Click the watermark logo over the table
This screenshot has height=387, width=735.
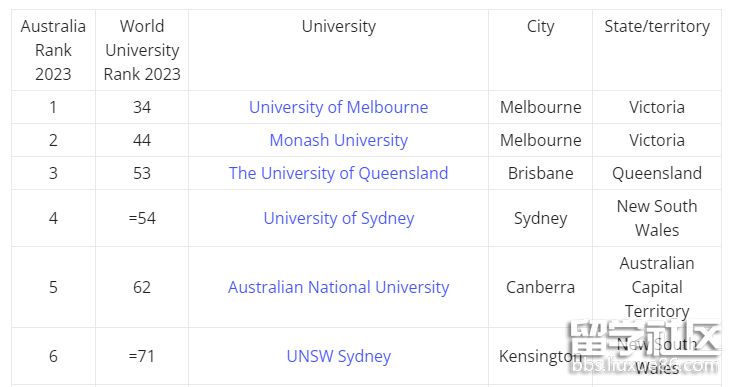pyautogui.click(x=644, y=348)
